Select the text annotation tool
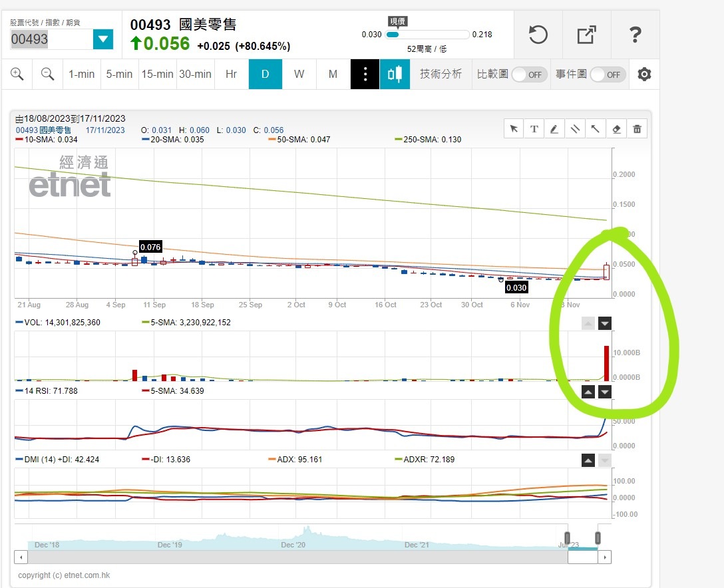This screenshot has height=588, width=724. click(x=534, y=129)
